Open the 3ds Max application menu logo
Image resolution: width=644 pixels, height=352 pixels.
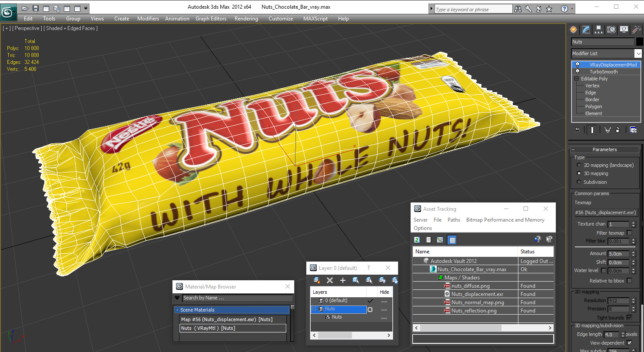point(9,12)
